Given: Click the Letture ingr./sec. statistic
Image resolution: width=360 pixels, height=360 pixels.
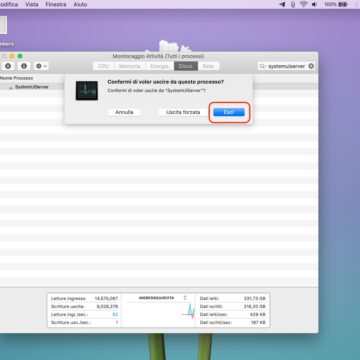Looking at the screenshot, I should click(84, 314).
